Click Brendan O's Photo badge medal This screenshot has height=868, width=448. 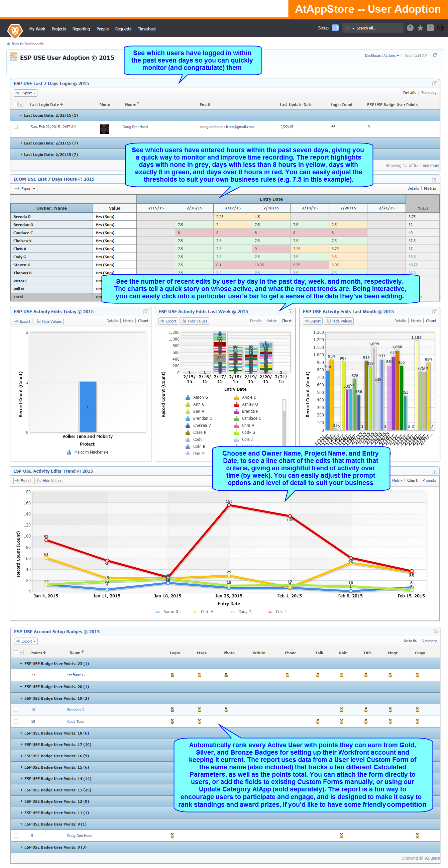pos(226,710)
